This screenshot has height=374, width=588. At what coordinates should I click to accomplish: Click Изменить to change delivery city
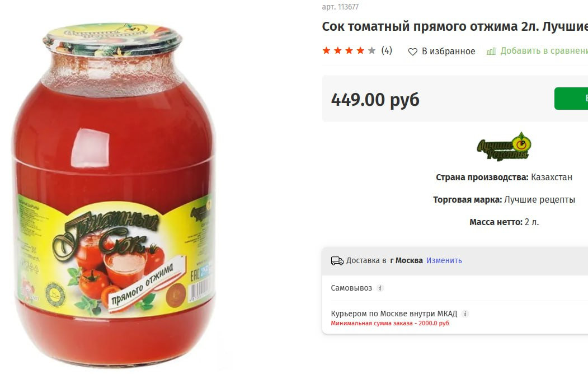444,260
